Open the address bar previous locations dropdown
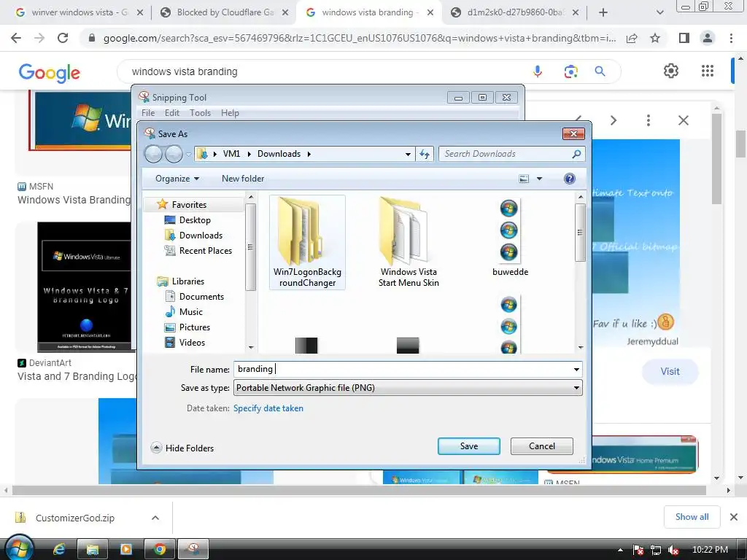 click(408, 154)
